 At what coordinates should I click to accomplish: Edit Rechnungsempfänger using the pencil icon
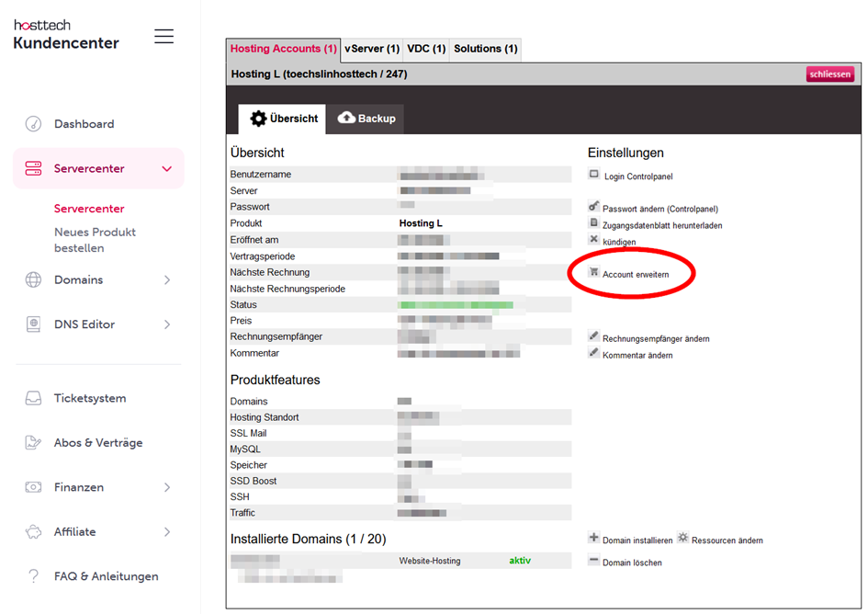(593, 337)
